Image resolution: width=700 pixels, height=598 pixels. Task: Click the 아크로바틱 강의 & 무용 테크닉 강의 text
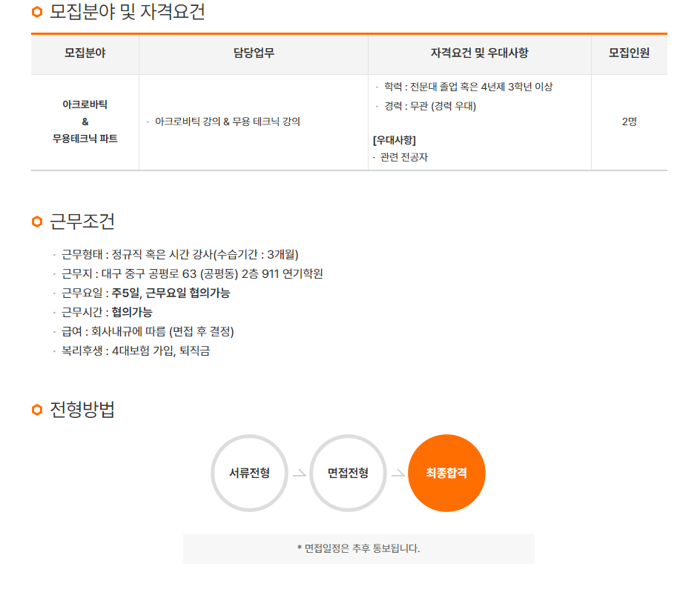pyautogui.click(x=228, y=122)
